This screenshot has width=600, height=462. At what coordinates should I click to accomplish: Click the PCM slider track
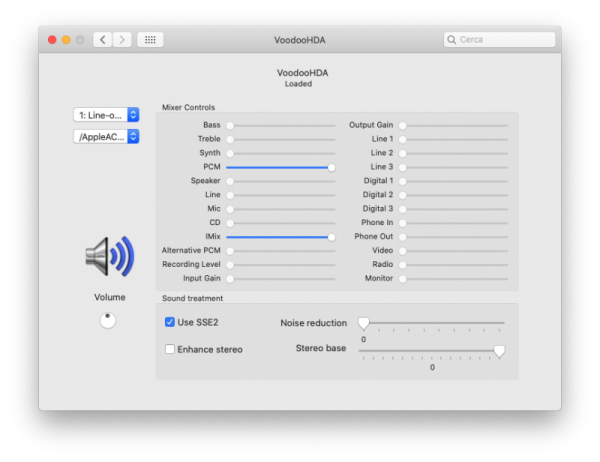pyautogui.click(x=281, y=167)
